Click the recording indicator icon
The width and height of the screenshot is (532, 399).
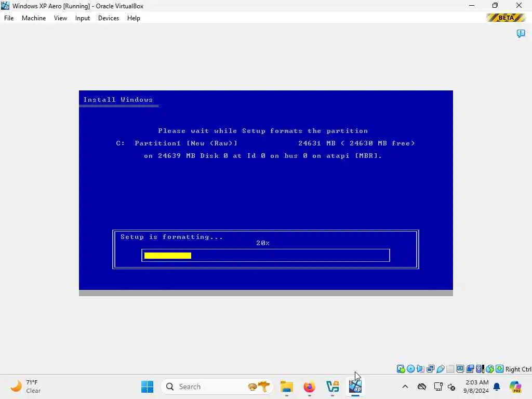click(470, 369)
